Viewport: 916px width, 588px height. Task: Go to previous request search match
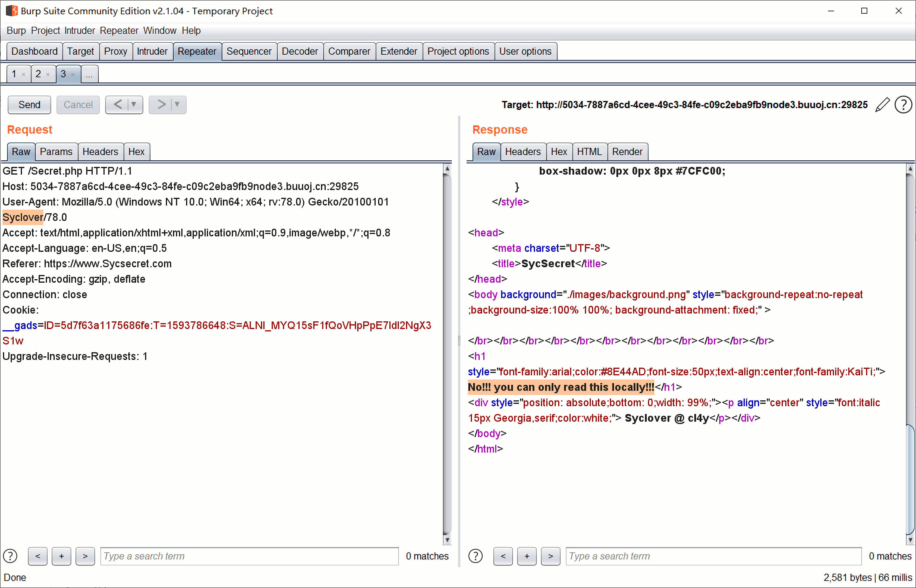pyautogui.click(x=37, y=556)
